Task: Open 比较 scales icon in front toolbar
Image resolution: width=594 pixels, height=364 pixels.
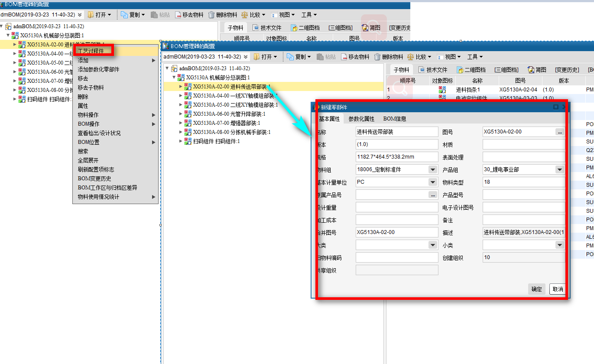Action: (x=410, y=57)
